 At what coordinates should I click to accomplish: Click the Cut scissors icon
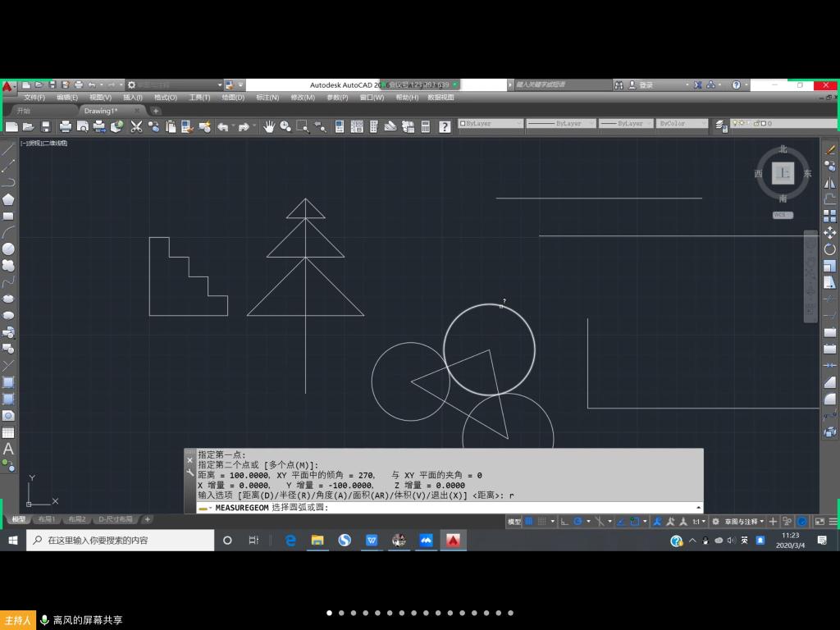pos(136,126)
